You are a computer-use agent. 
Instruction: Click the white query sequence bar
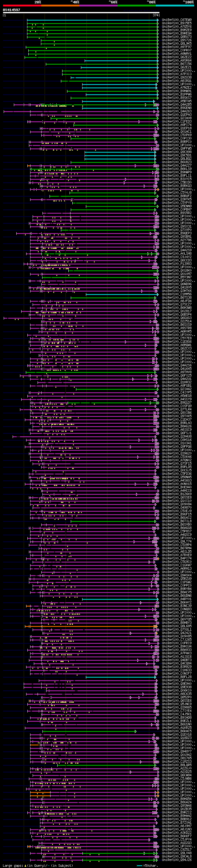tap(81, 13)
